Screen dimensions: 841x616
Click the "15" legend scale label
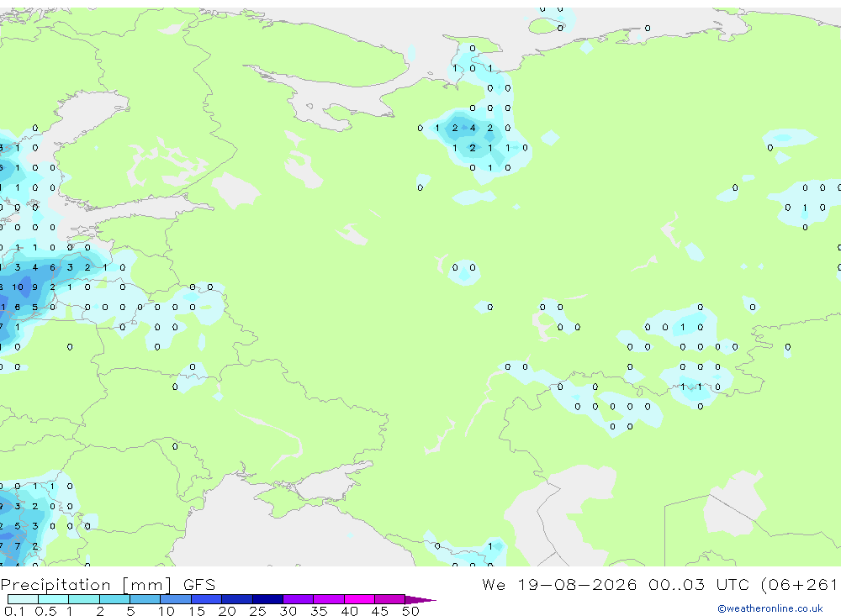(196, 611)
